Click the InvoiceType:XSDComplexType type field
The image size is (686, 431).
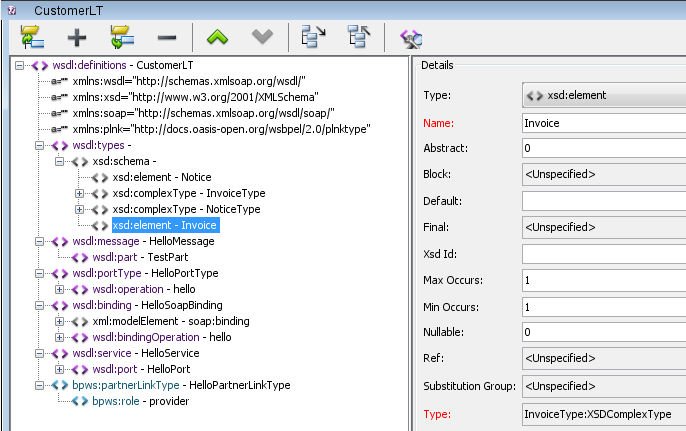[604, 414]
